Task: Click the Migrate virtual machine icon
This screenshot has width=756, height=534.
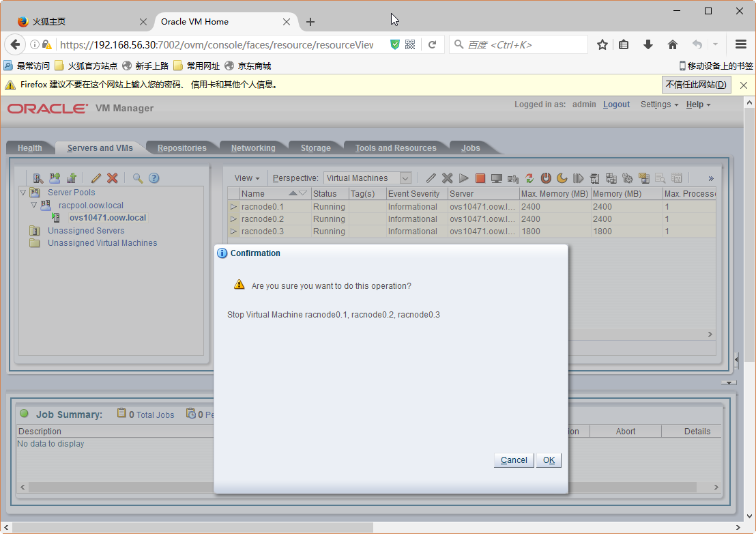Action: (x=595, y=178)
